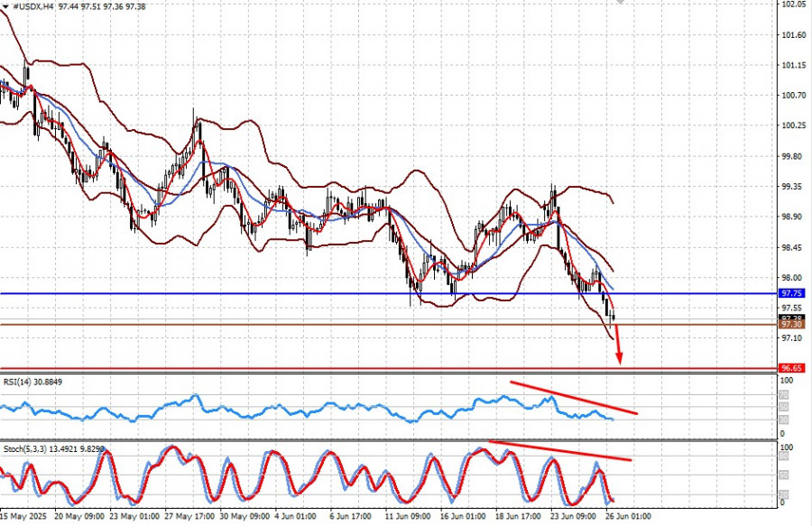Click the 102.05 price axis label
The height and width of the screenshot is (526, 812).
point(793,5)
